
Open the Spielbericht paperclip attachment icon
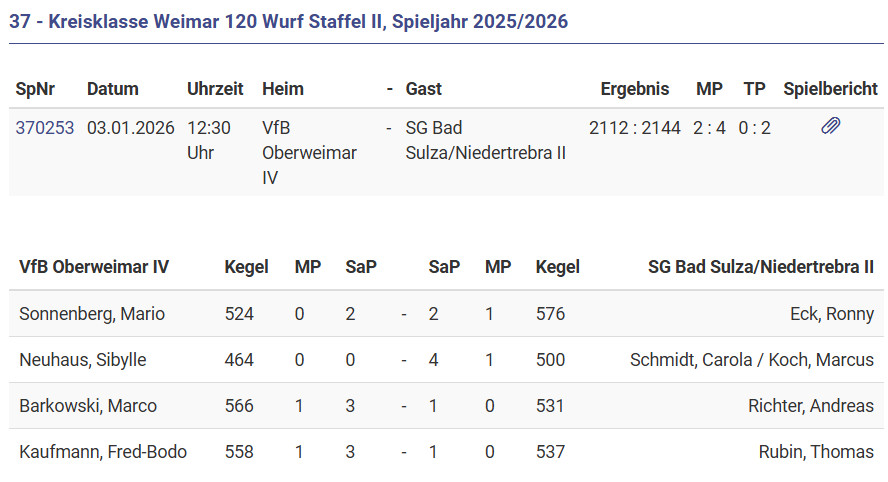coord(830,127)
